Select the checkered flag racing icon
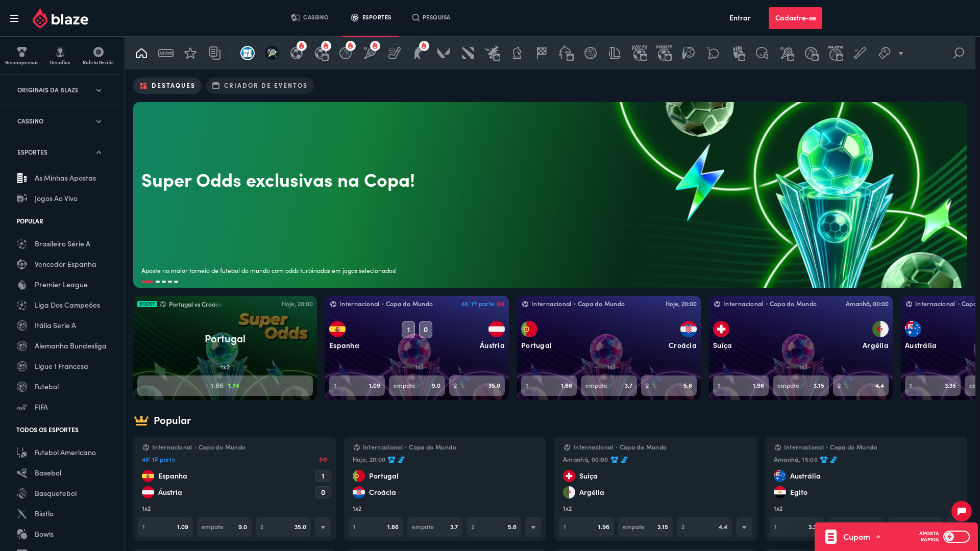The height and width of the screenshot is (551, 980). [x=542, y=53]
